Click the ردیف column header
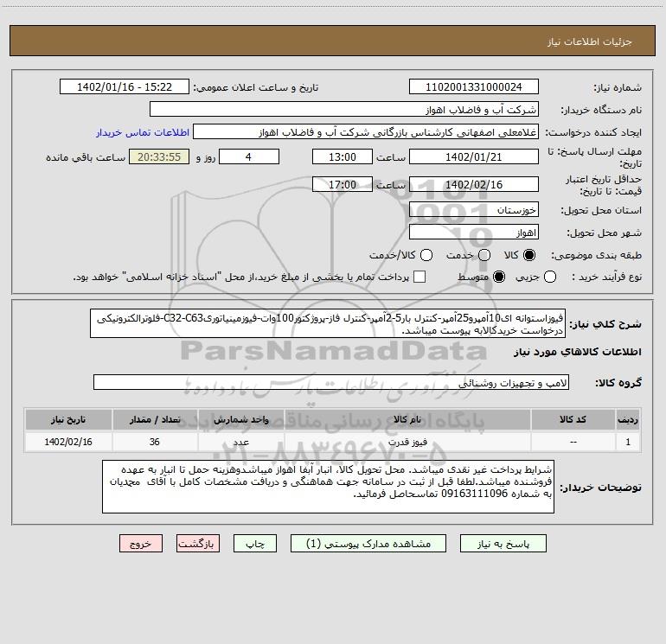This screenshot has height=644, width=666. click(x=628, y=419)
